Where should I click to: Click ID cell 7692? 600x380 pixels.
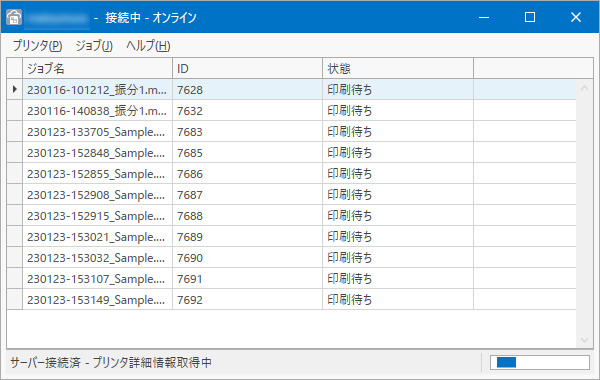248,300
